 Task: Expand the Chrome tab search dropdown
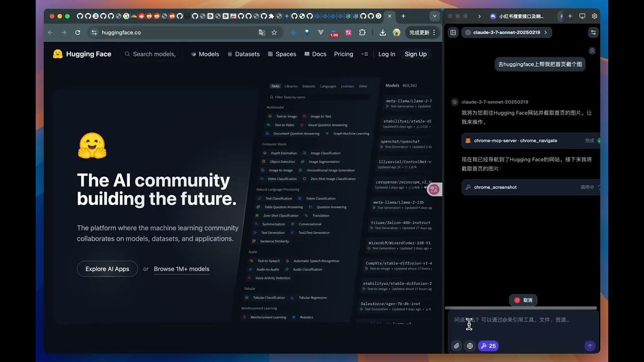point(434,16)
